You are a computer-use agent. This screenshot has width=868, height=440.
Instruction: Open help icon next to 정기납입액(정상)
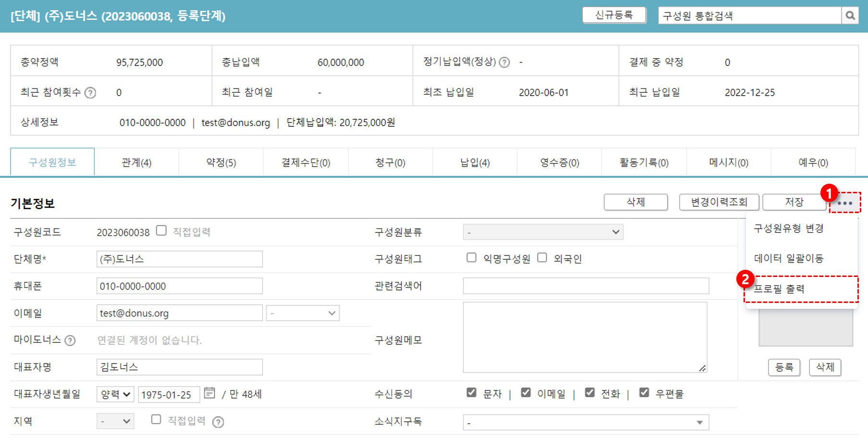(x=504, y=62)
